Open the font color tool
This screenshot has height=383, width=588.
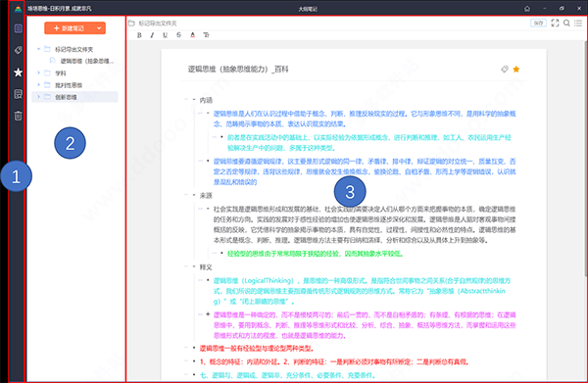[x=192, y=35]
